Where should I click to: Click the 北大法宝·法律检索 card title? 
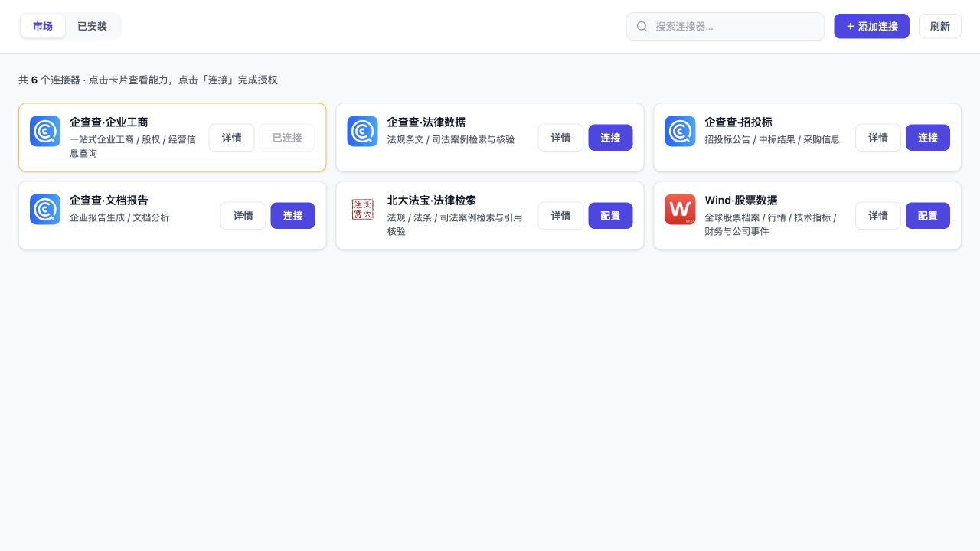[432, 201]
